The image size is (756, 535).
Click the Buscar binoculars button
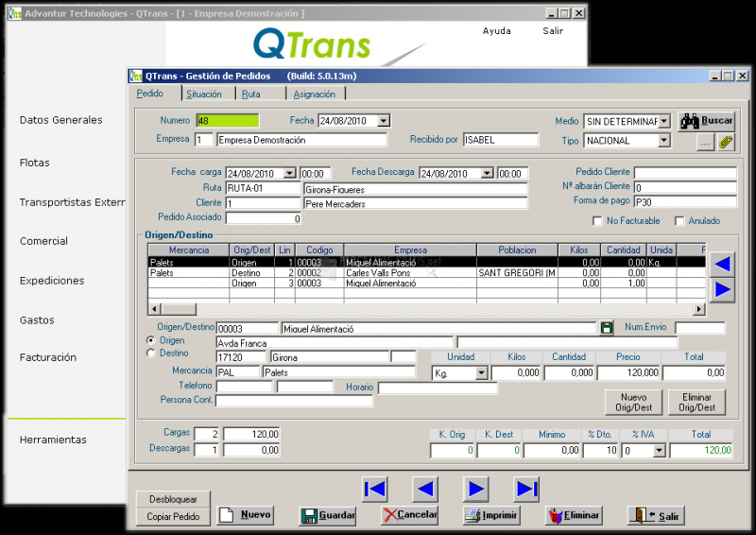click(706, 121)
